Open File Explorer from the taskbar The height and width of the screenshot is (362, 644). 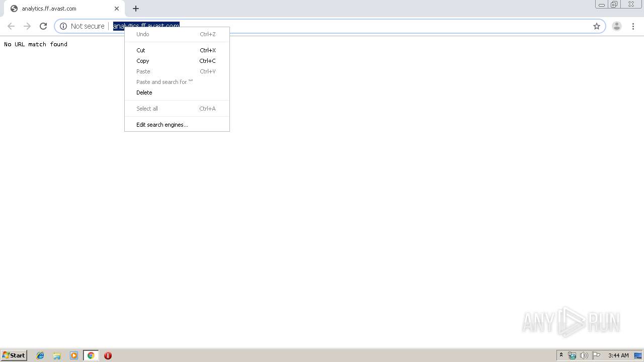[x=57, y=355]
